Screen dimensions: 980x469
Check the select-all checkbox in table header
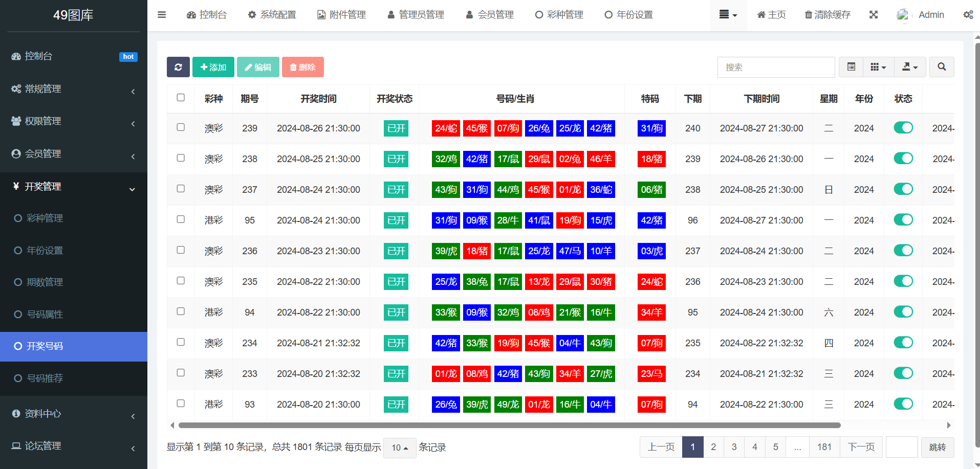(x=181, y=98)
